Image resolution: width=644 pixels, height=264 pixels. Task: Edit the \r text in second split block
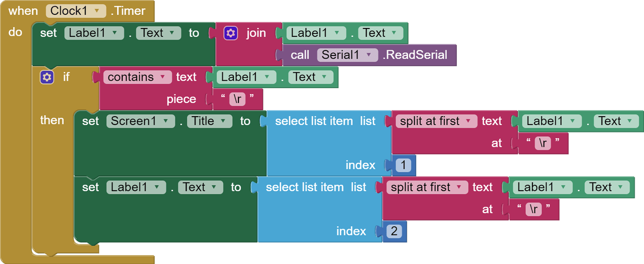click(533, 209)
